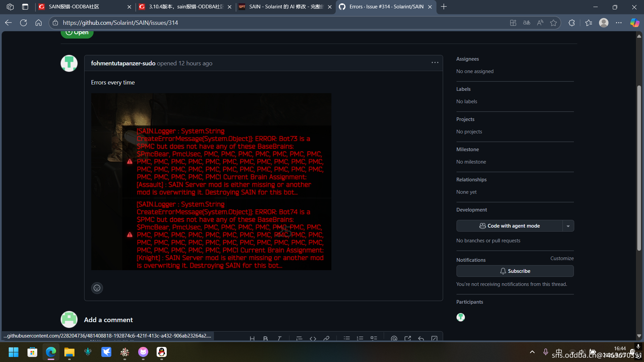
Task: Go to the browser Home page
Action: pos(39,23)
